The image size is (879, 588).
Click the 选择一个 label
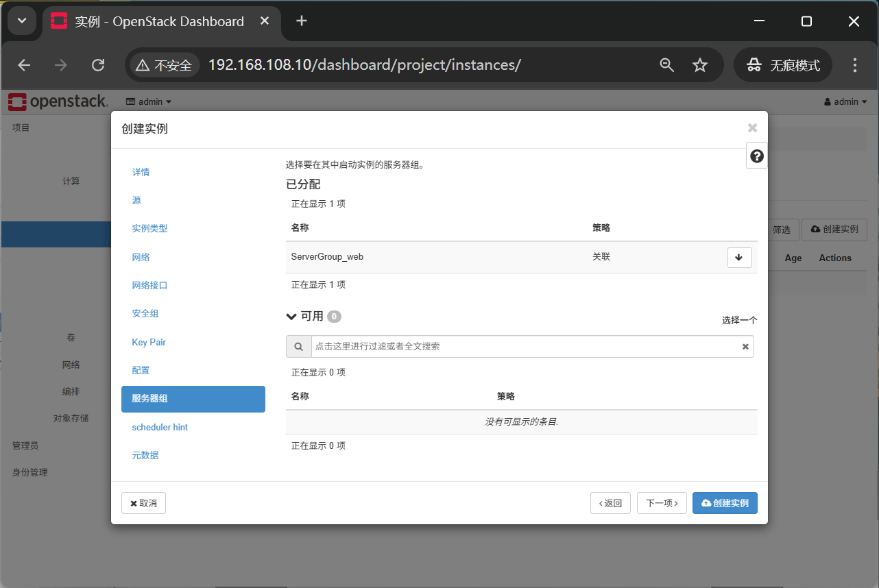coord(739,320)
